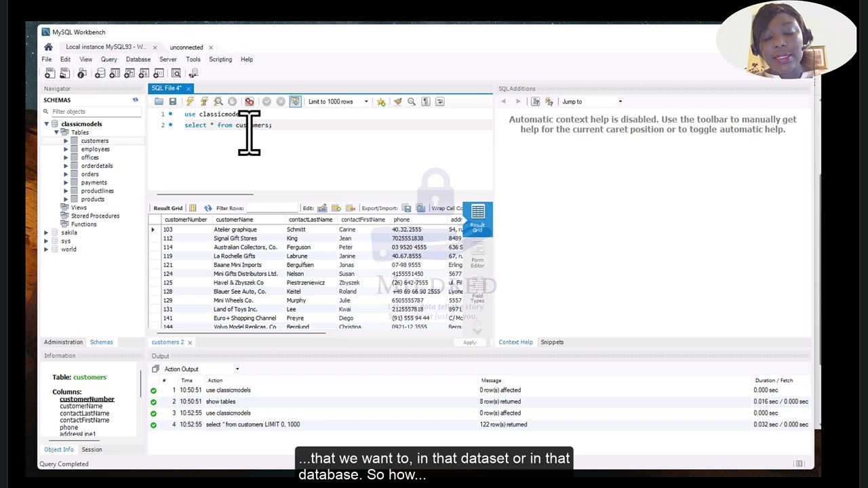
Task: Create a new schema icon
Action: [x=100, y=73]
